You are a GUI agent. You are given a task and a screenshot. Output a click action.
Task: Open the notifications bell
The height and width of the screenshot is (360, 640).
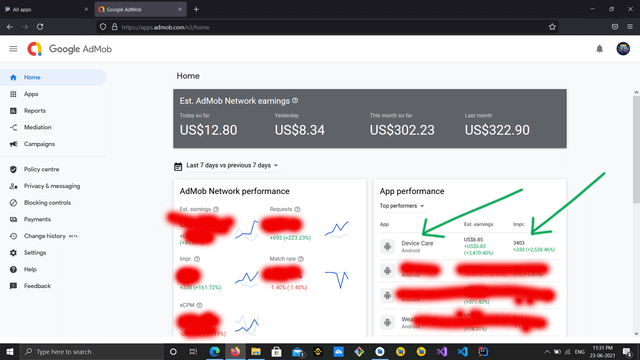tap(599, 49)
